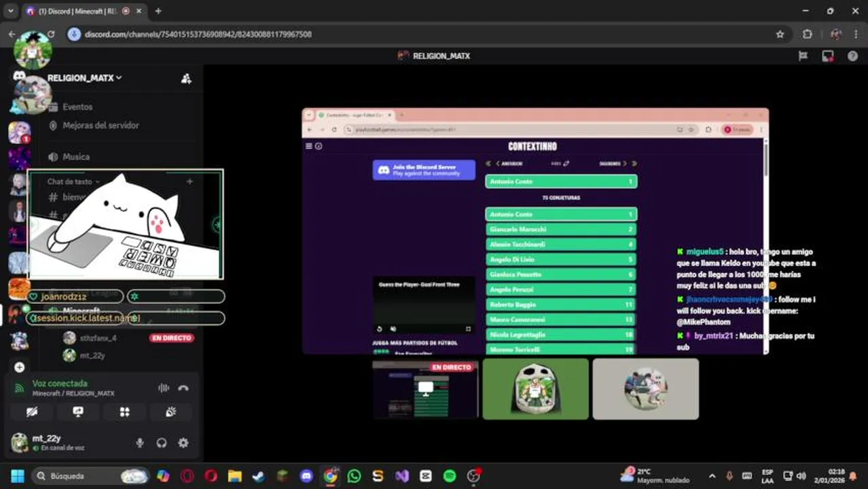The height and width of the screenshot is (489, 868).
Task: Click EN DIRECTO badge next to sthzfanx_4
Action: click(x=171, y=338)
